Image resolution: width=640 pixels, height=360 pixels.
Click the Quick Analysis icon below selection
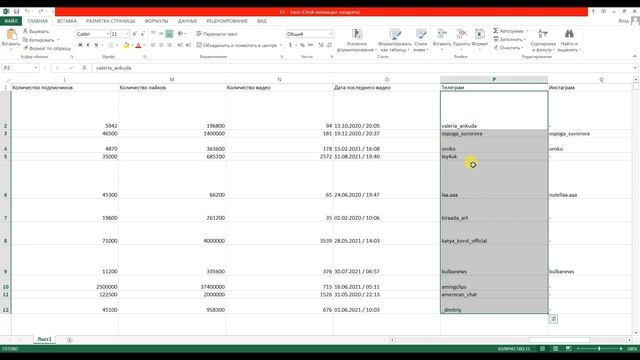click(x=553, y=319)
